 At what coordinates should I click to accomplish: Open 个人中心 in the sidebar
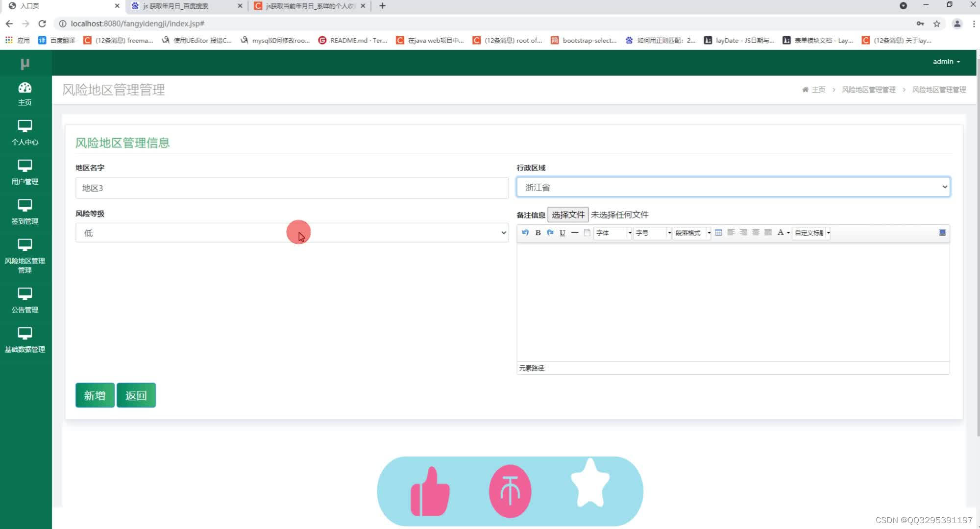point(25,133)
